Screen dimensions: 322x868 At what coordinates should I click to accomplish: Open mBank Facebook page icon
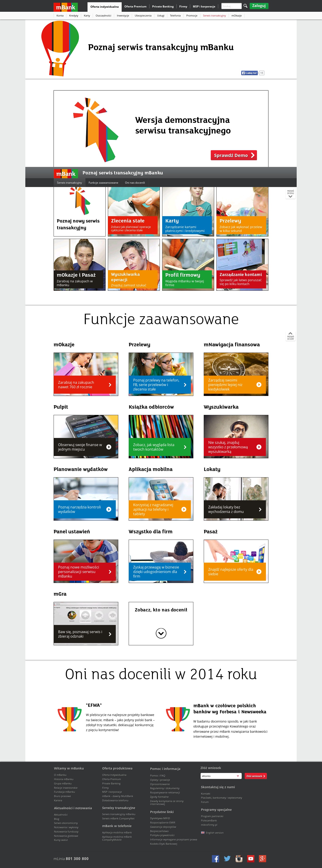[215, 859]
